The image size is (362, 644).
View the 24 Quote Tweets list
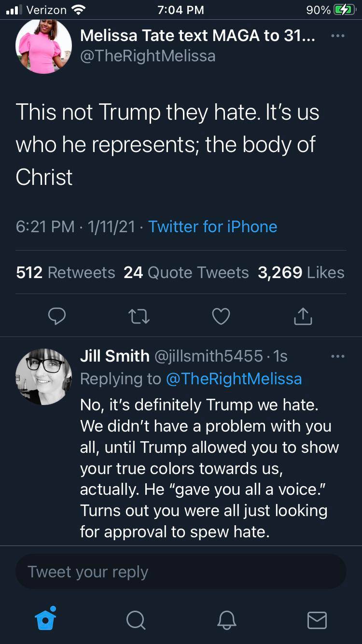coord(186,272)
